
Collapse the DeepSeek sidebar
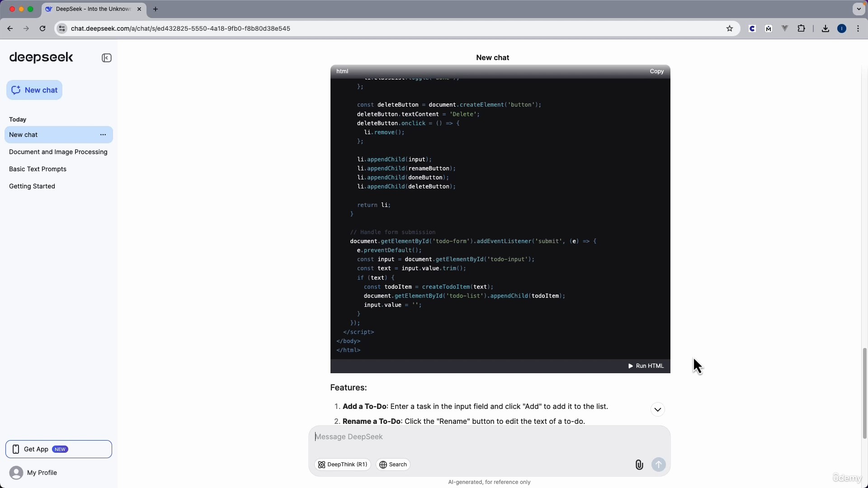coord(107,58)
